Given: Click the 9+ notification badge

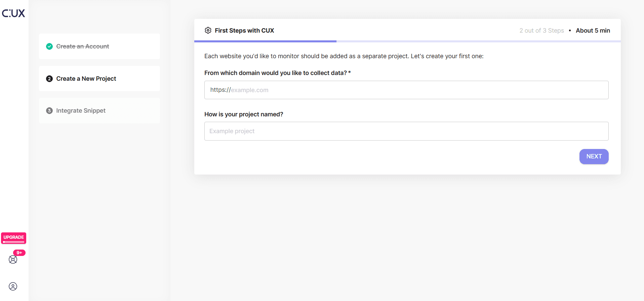Looking at the screenshot, I should 19,253.
